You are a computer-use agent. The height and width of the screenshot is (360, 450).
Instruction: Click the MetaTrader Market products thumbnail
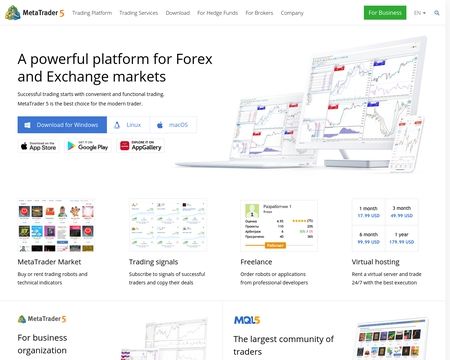[x=56, y=226]
